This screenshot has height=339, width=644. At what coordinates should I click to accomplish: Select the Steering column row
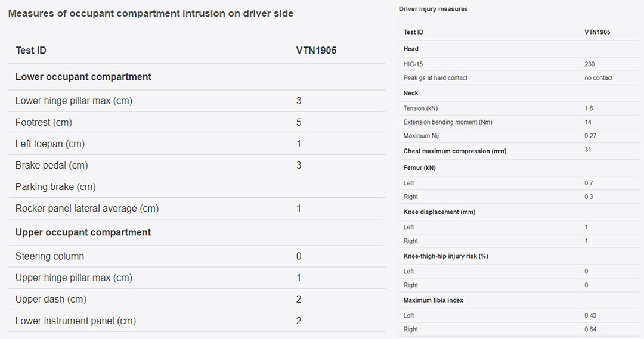(49, 256)
